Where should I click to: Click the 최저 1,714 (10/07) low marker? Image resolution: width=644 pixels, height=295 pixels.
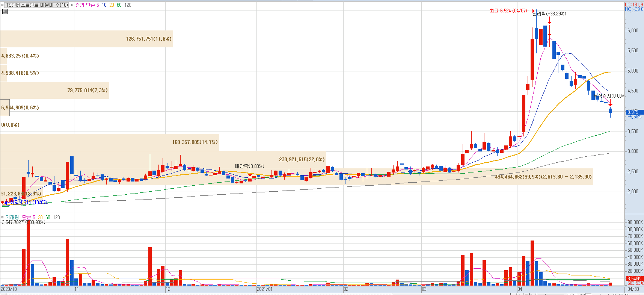[x=28, y=202]
